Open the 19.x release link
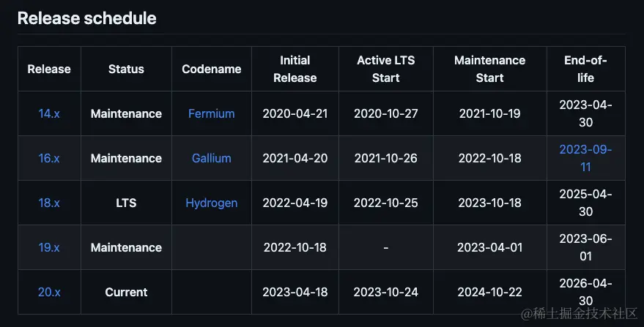The image size is (644, 327). click(x=49, y=248)
